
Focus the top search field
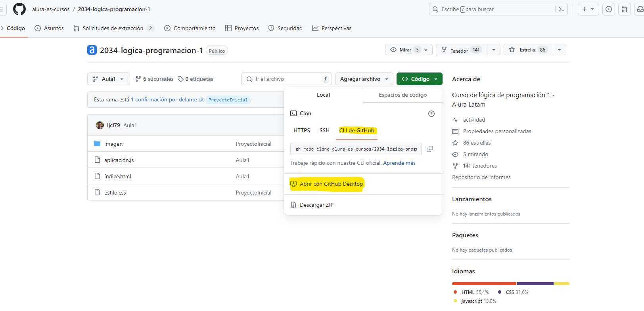click(x=498, y=9)
